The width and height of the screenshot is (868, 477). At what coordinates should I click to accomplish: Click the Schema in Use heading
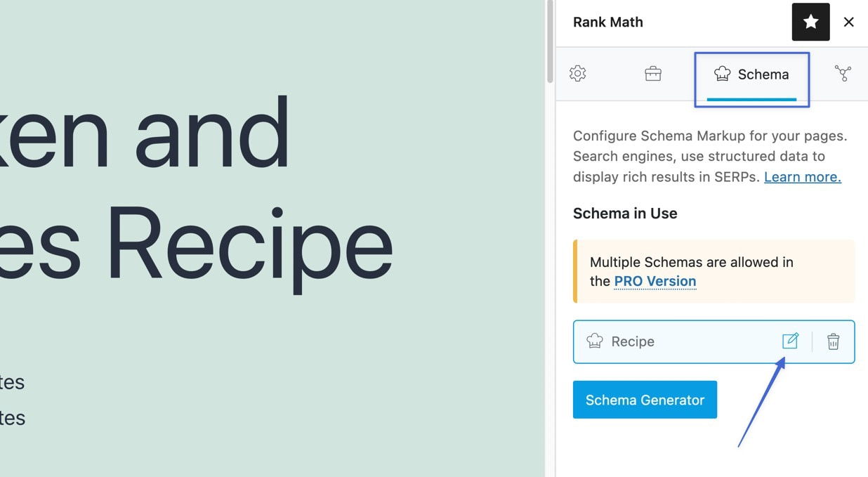pos(625,213)
